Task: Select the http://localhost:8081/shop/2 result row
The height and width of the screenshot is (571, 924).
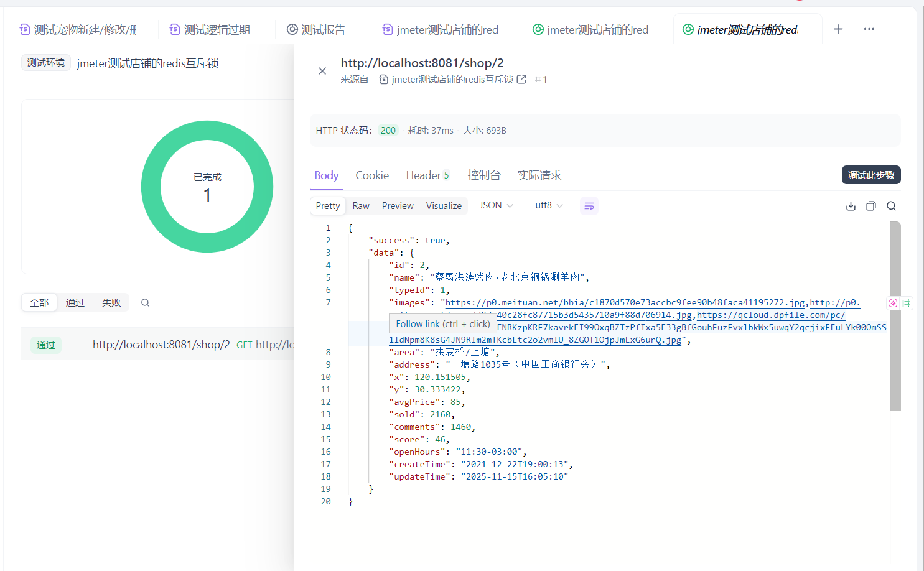Action: (x=158, y=345)
